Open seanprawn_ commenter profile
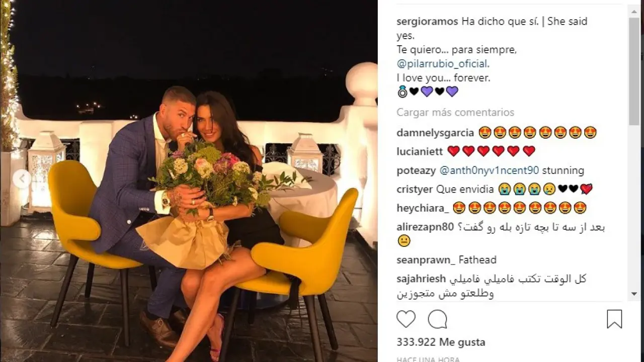The image size is (644, 362). (426, 260)
